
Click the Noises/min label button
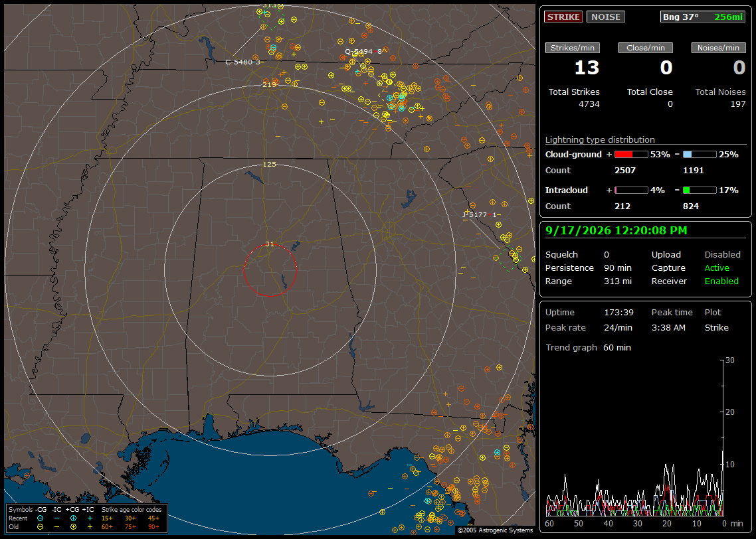[718, 48]
